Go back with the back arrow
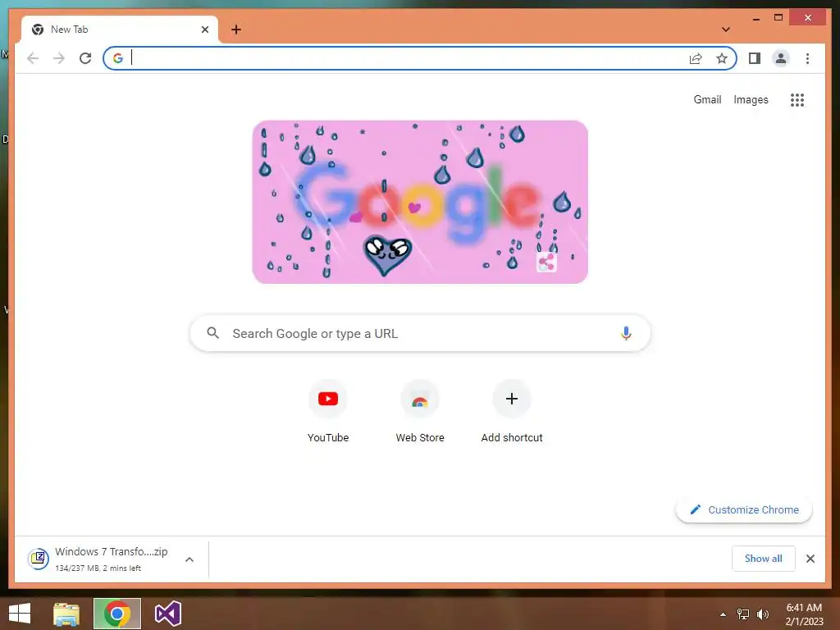840x630 pixels. (x=33, y=58)
